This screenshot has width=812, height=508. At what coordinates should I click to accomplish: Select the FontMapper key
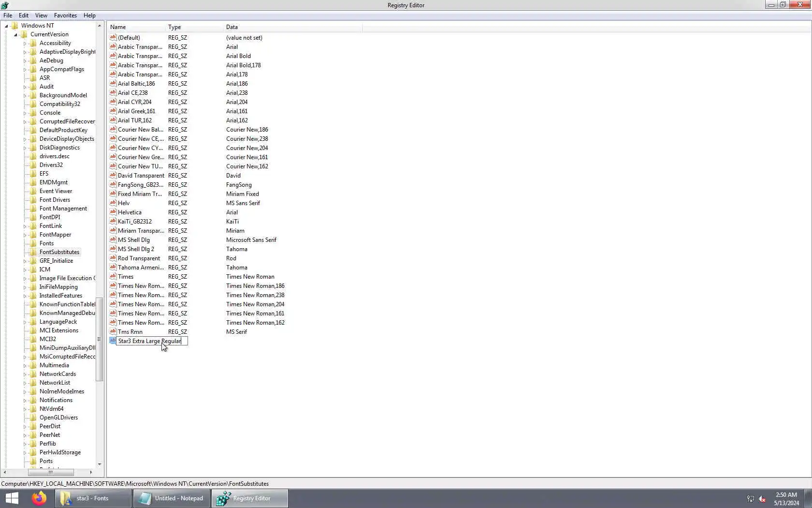55,235
